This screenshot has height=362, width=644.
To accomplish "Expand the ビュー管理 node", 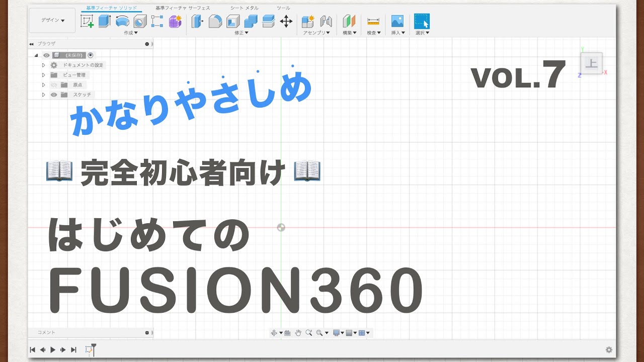I will [43, 75].
